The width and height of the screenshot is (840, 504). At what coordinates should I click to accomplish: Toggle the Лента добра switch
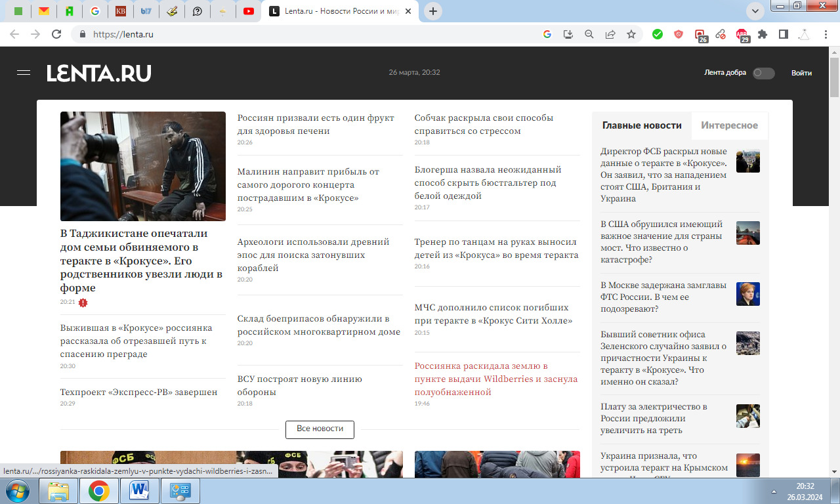pos(763,73)
